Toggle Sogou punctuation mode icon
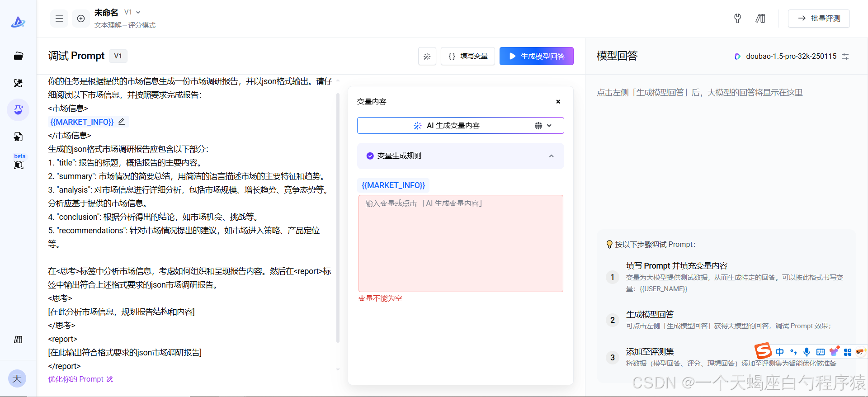Screen dimensions: 868x397 [793, 352]
